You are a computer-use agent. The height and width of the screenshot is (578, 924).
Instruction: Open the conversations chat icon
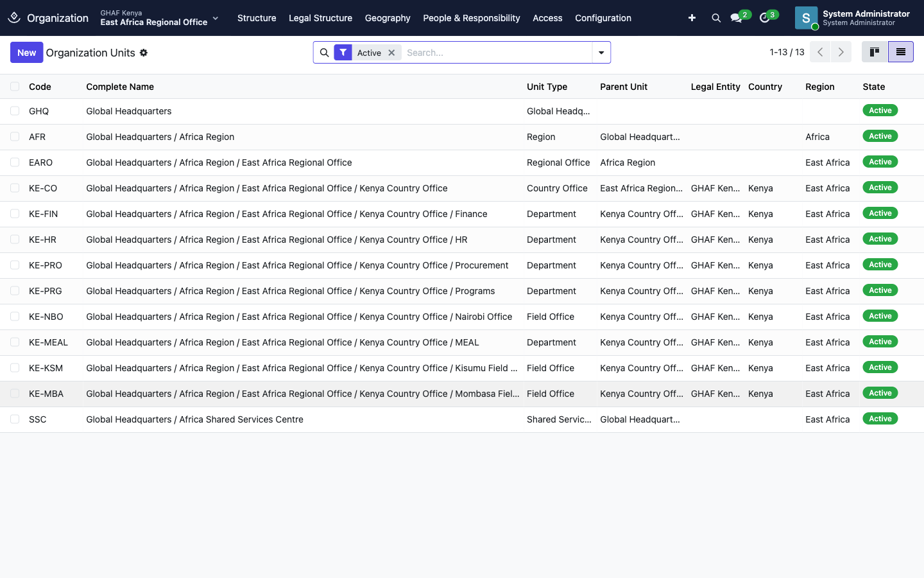click(x=737, y=18)
